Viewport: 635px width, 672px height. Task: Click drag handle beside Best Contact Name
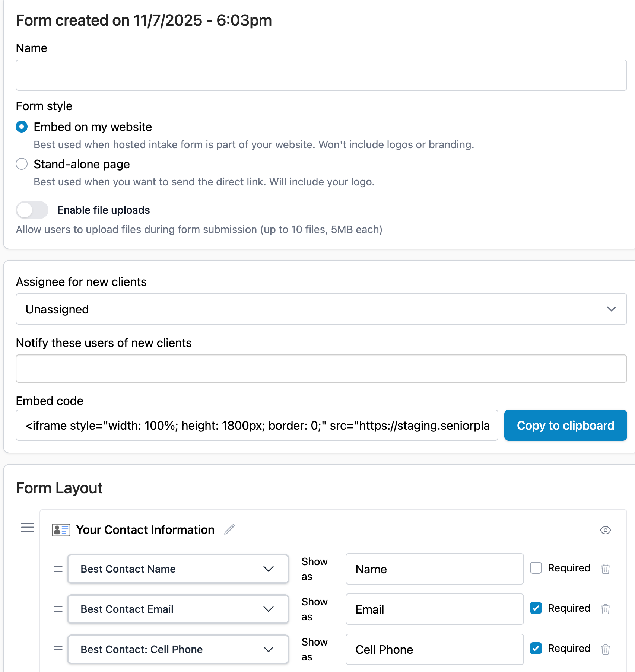click(x=58, y=569)
